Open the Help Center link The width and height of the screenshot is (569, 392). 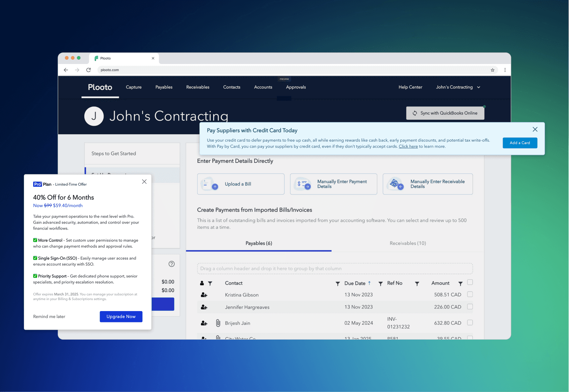coord(410,87)
